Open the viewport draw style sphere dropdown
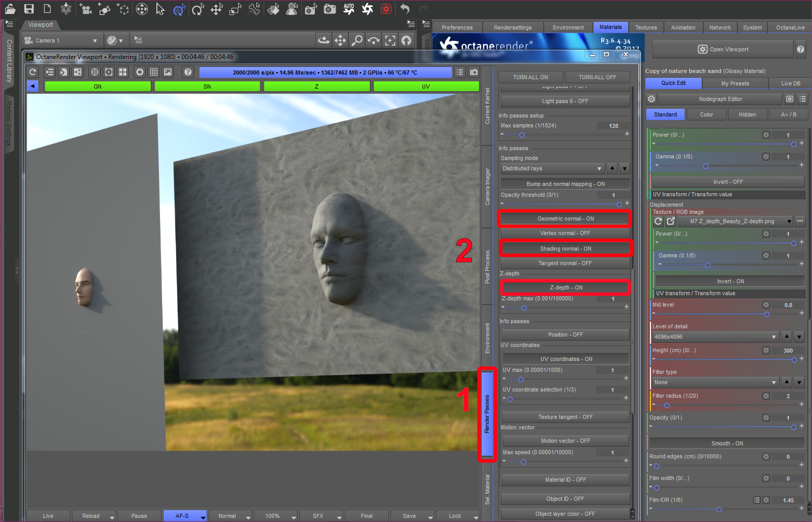The width and height of the screenshot is (812, 522). pyautogui.click(x=115, y=40)
